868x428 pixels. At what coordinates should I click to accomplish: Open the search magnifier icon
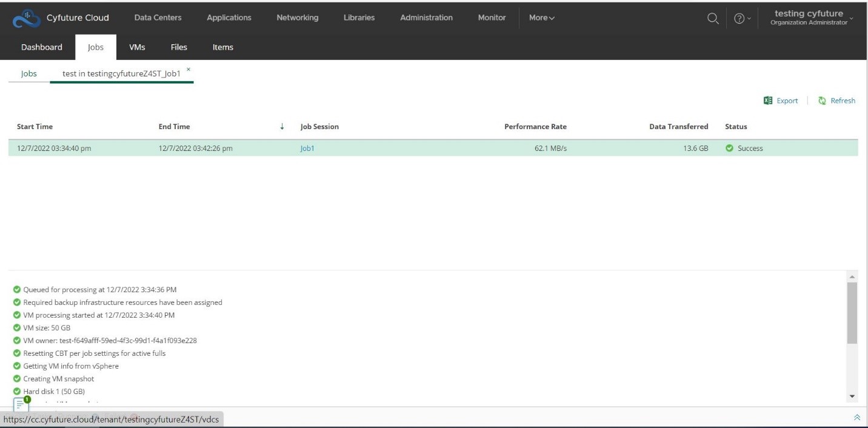[712, 18]
